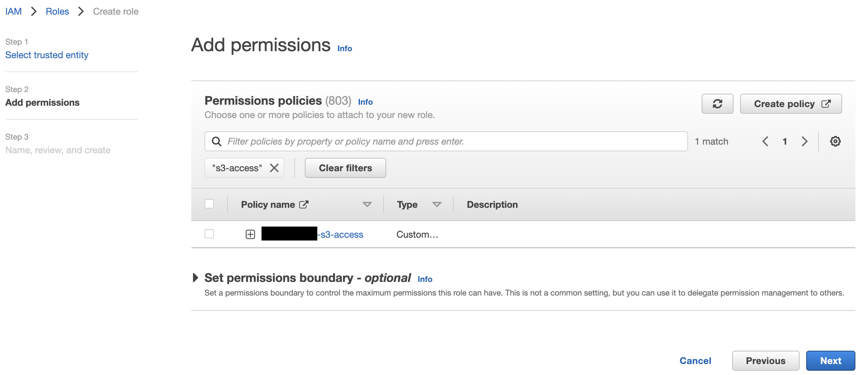Click the refresh policies icon button
The image size is (868, 375).
pos(717,104)
